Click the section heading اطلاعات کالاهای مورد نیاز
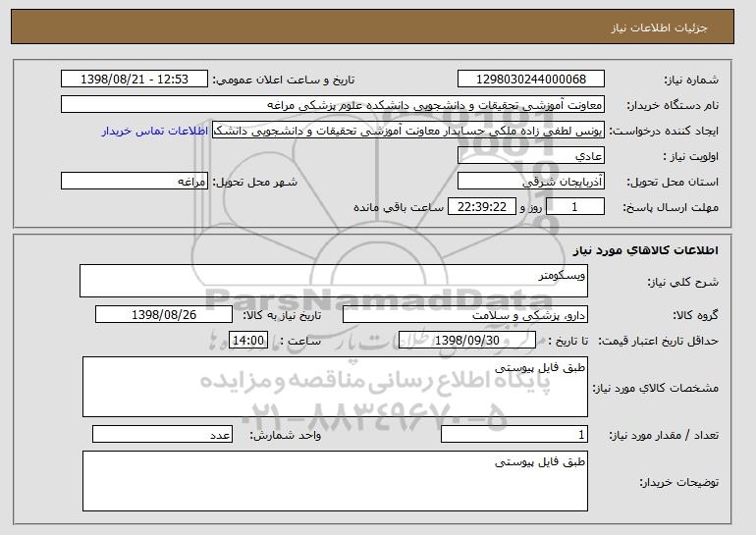The image size is (756, 535). pyautogui.click(x=646, y=250)
